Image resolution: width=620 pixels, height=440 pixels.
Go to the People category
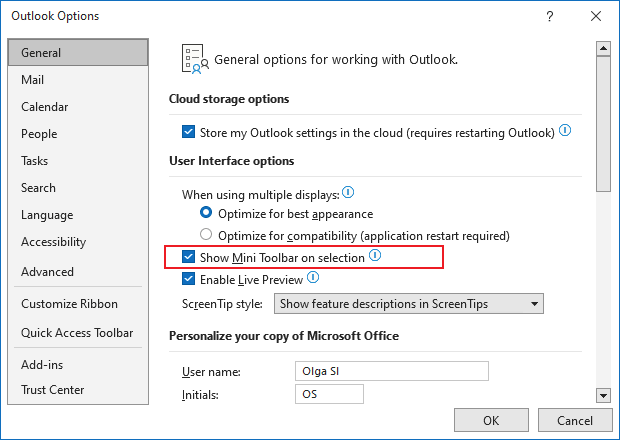click(x=78, y=134)
